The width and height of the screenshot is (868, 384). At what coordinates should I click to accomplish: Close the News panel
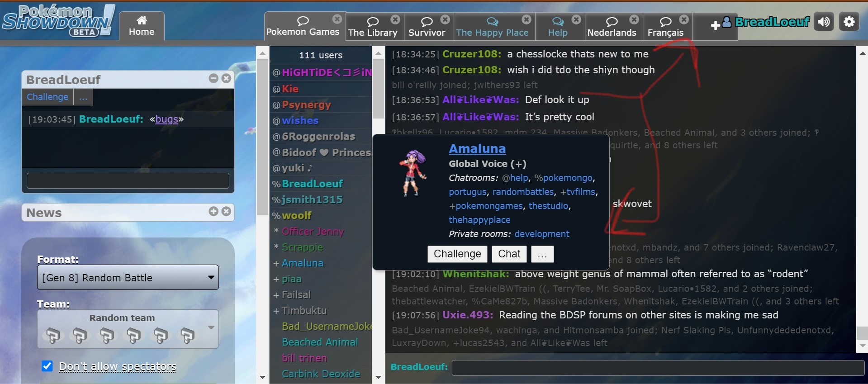pos(227,211)
